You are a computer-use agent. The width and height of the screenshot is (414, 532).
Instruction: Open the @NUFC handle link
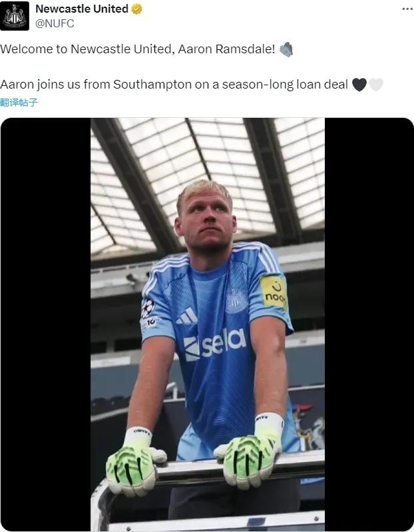[x=55, y=23]
